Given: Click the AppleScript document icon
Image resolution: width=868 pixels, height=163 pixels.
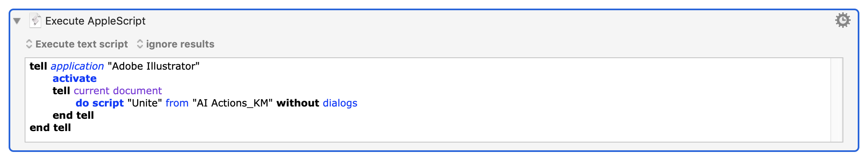Looking at the screenshot, I should [35, 20].
